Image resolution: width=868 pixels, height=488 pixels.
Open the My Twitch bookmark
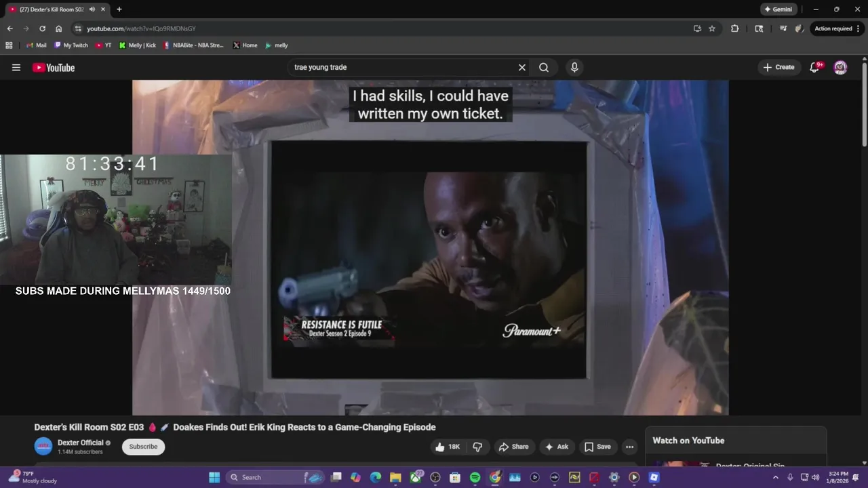pyautogui.click(x=71, y=45)
